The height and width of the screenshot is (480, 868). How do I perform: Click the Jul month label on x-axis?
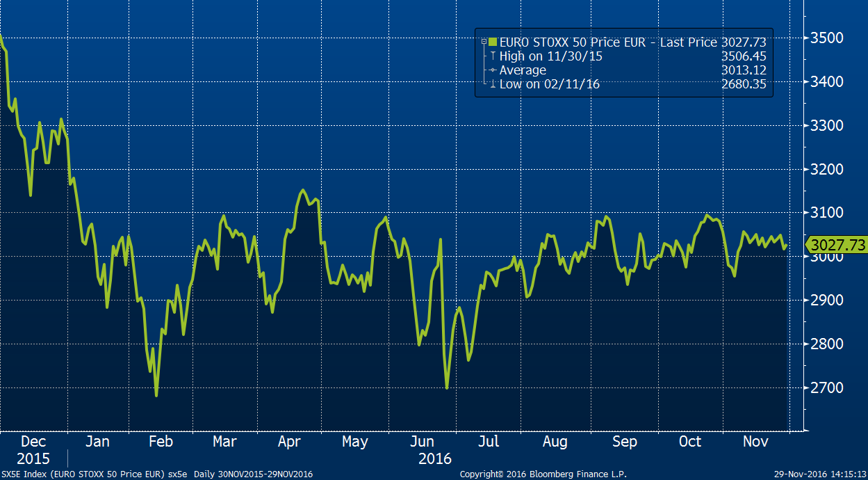(489, 442)
